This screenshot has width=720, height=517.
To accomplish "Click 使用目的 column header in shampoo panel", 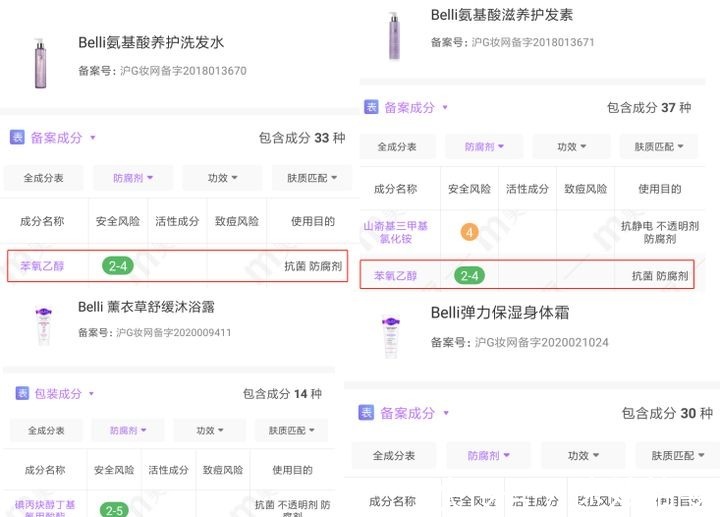I will click(x=313, y=221).
